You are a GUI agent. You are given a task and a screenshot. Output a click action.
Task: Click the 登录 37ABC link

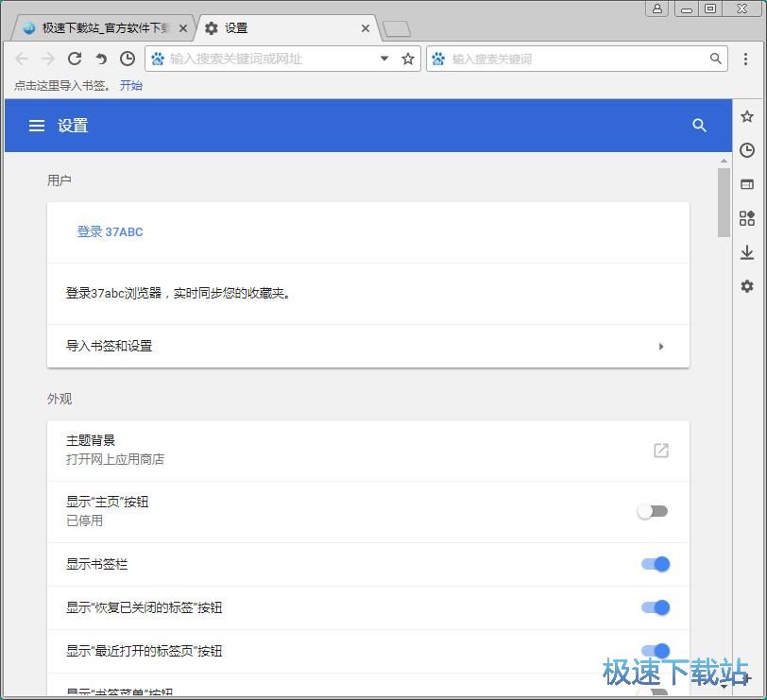pyautogui.click(x=110, y=231)
